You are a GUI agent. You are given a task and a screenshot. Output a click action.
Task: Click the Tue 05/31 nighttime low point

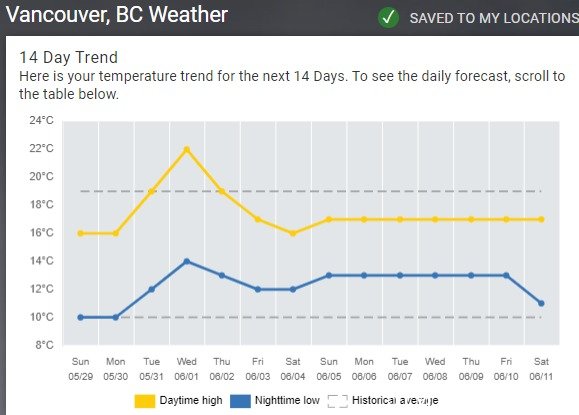(x=151, y=289)
